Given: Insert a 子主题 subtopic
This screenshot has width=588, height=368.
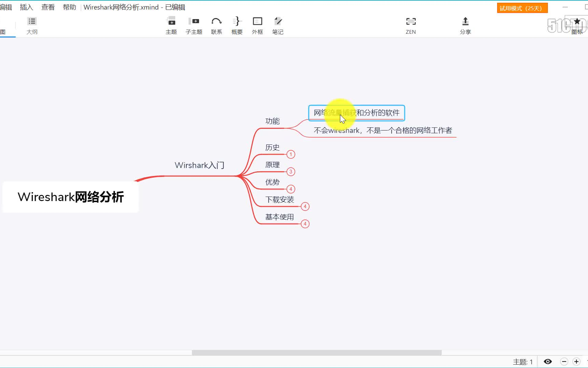Looking at the screenshot, I should (x=194, y=26).
